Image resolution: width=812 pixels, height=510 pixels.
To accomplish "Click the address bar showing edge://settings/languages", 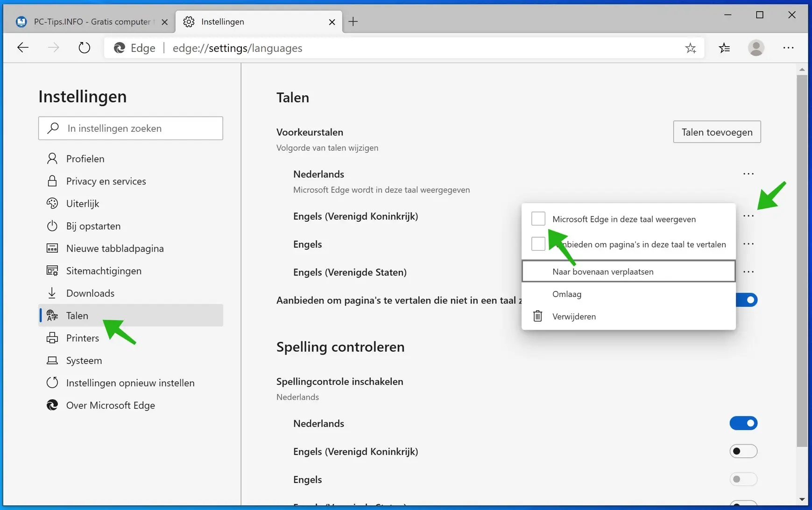I will click(404, 48).
